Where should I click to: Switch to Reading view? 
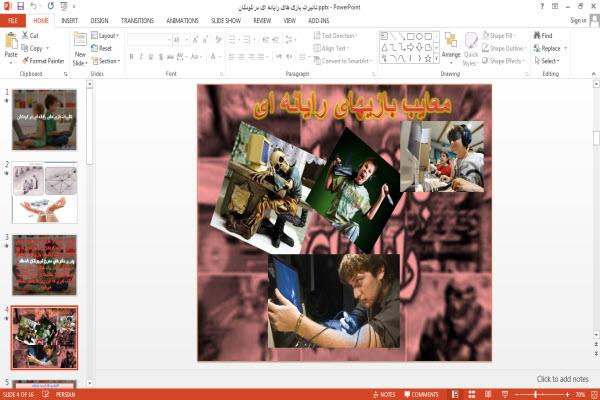(x=488, y=394)
